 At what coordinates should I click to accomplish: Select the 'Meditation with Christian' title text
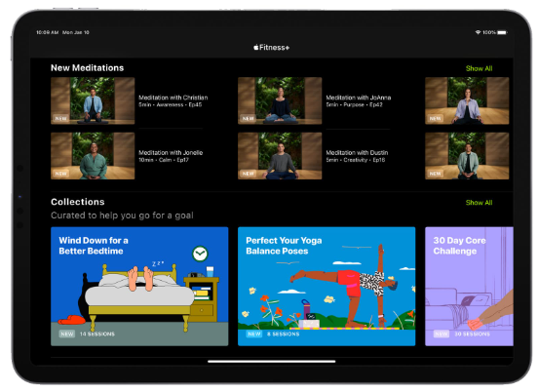(x=173, y=98)
